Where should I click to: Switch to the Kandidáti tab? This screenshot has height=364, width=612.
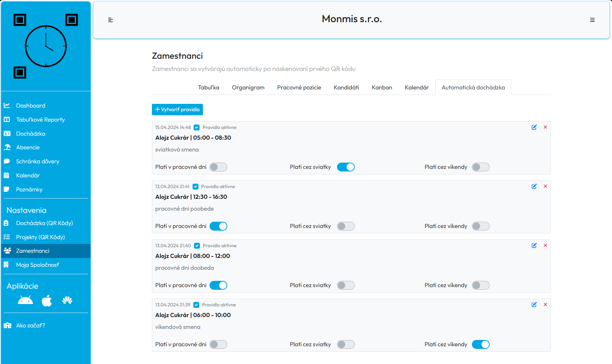347,88
